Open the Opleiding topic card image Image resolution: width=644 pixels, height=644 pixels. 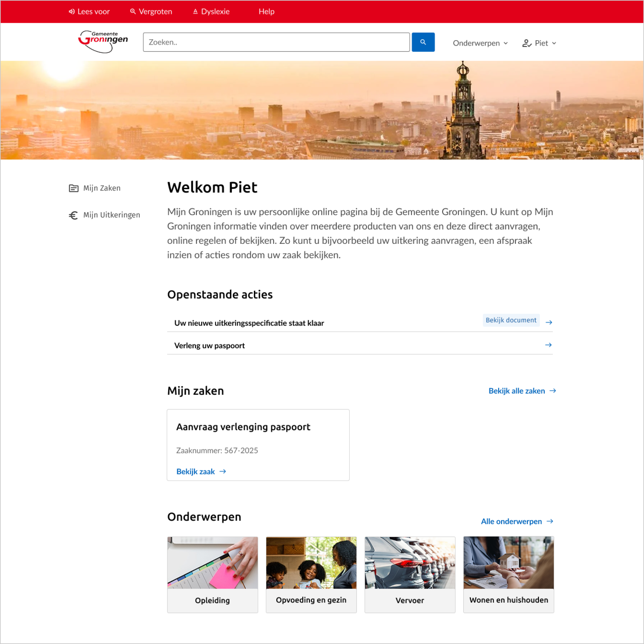(213, 562)
